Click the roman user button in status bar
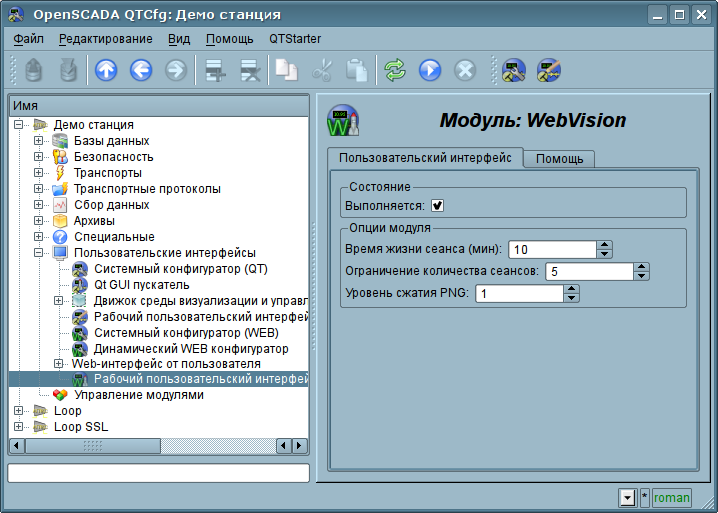The width and height of the screenshot is (718, 513). [672, 498]
